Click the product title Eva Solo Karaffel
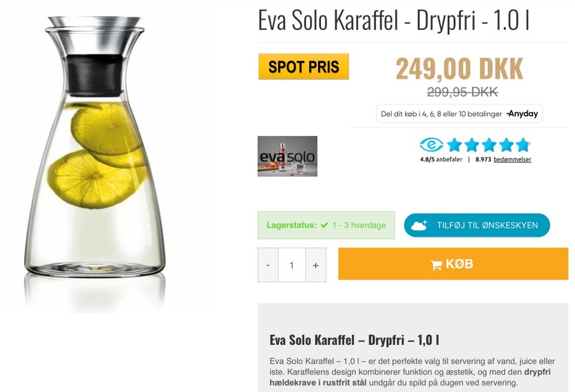 click(x=394, y=21)
